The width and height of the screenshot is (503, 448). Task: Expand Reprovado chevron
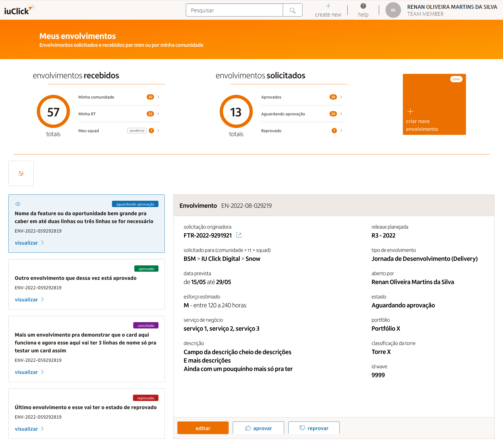pos(341,130)
